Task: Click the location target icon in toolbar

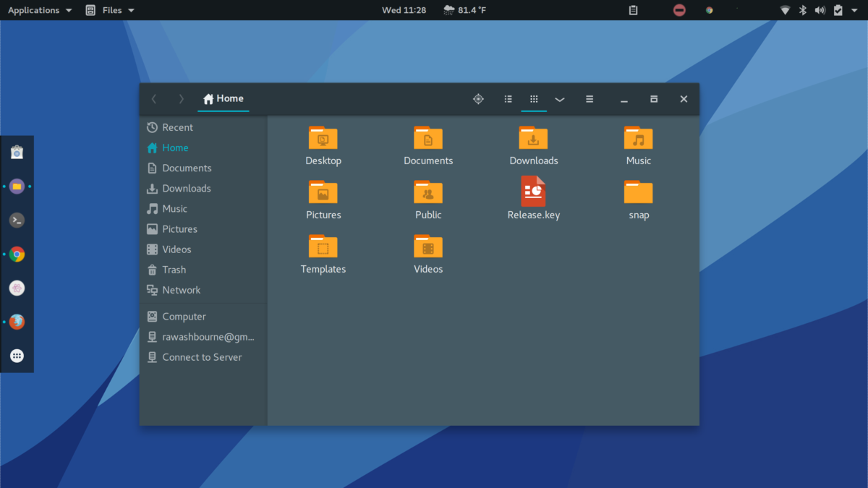Action: tap(478, 99)
